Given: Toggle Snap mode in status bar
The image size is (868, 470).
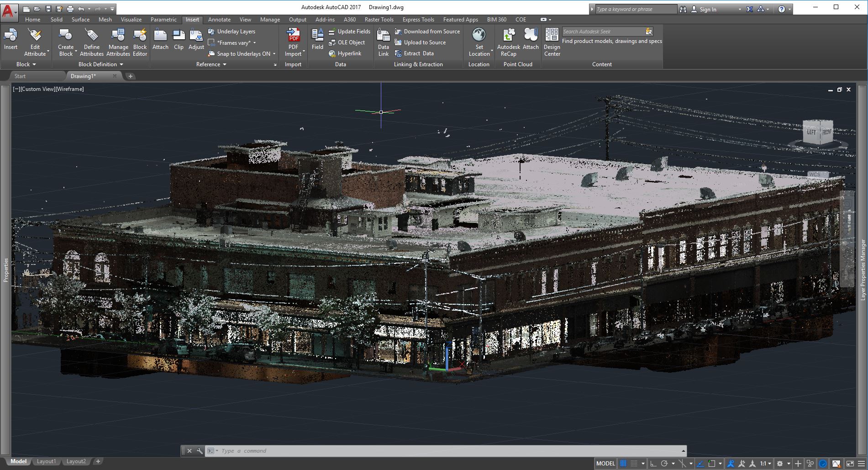Looking at the screenshot, I should [634, 464].
